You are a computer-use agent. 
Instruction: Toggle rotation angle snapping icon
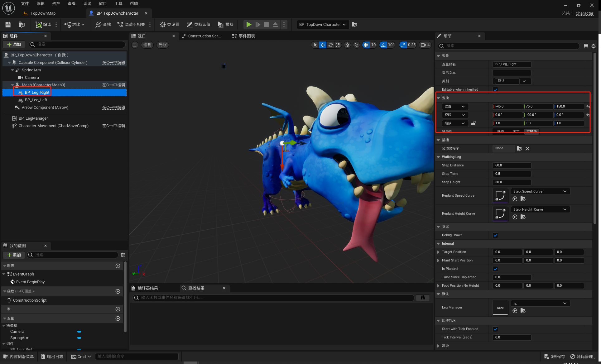(x=383, y=45)
